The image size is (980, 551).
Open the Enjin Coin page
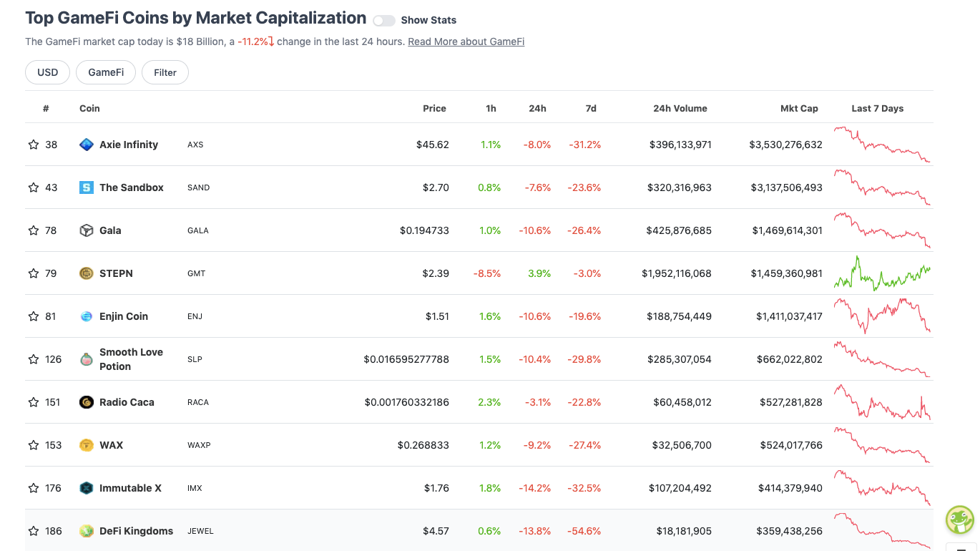click(x=124, y=316)
